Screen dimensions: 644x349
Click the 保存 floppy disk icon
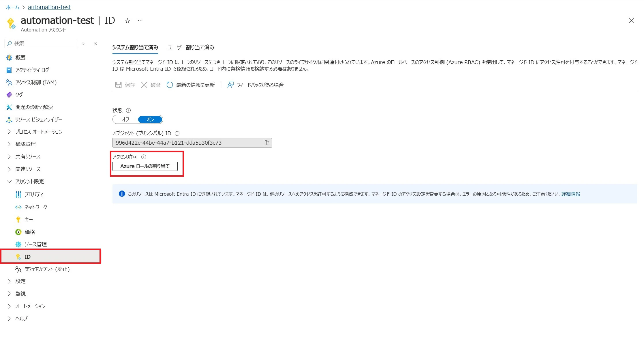(x=118, y=85)
